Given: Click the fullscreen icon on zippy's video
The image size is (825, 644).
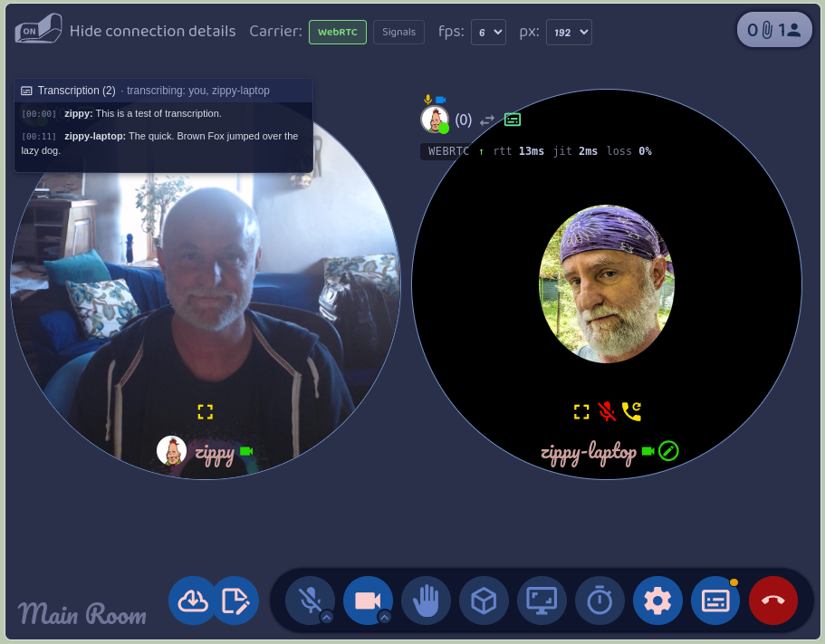Looking at the screenshot, I should [206, 411].
